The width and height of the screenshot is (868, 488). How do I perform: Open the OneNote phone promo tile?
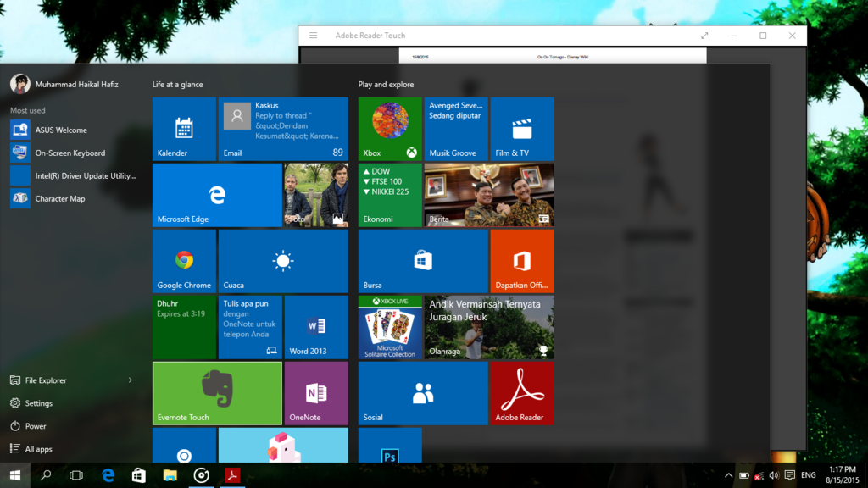click(x=250, y=327)
